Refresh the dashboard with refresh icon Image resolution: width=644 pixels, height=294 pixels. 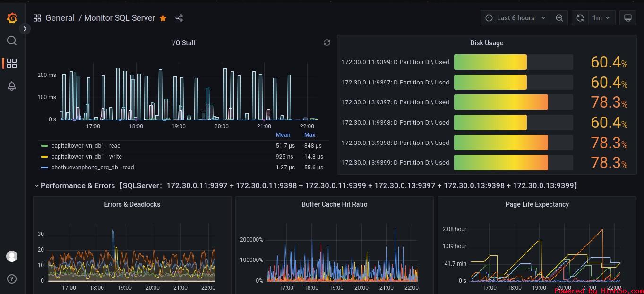pos(580,18)
